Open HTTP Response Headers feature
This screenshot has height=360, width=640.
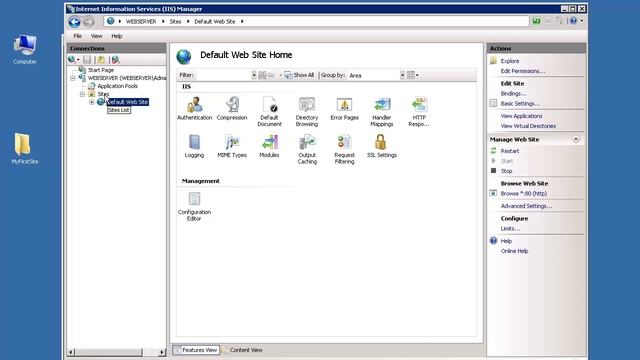[419, 111]
